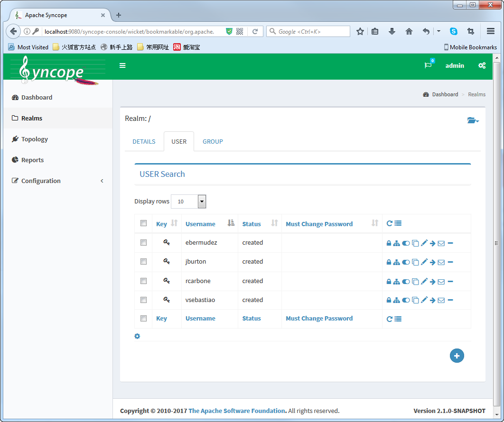Click the lock icon in jburton's row

coord(389,262)
